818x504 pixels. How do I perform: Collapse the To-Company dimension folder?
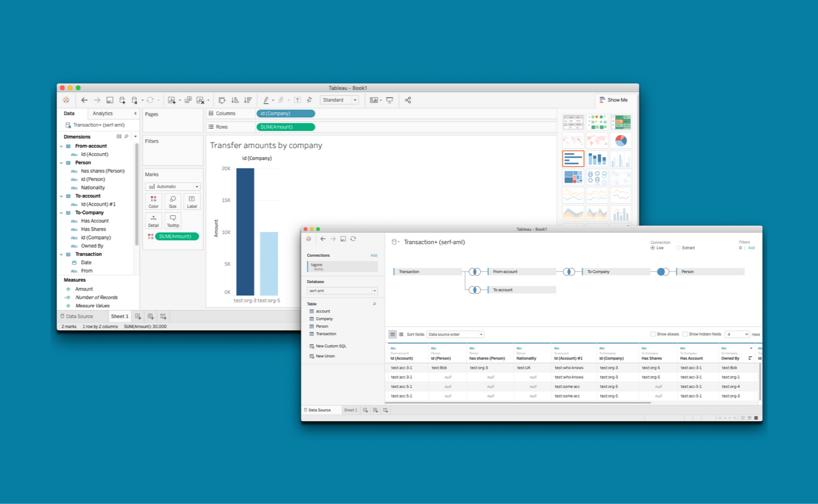tap(62, 213)
